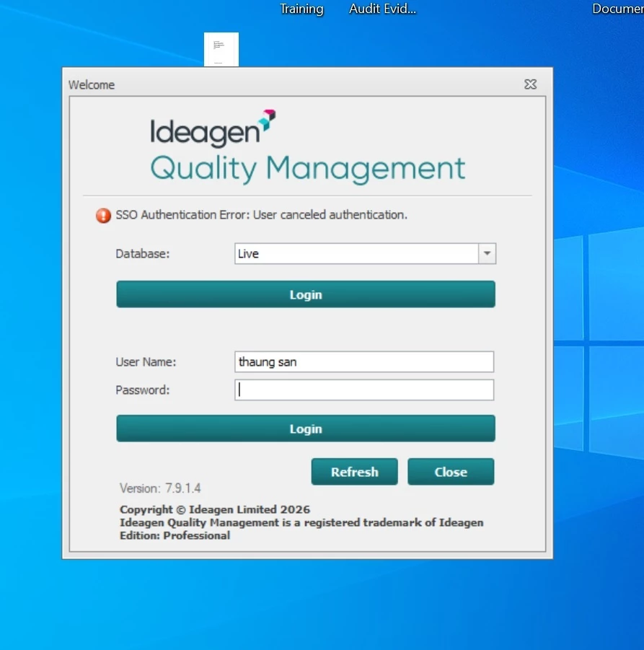Open the Database dropdown arrow
The image size is (644, 650).
[x=487, y=253]
